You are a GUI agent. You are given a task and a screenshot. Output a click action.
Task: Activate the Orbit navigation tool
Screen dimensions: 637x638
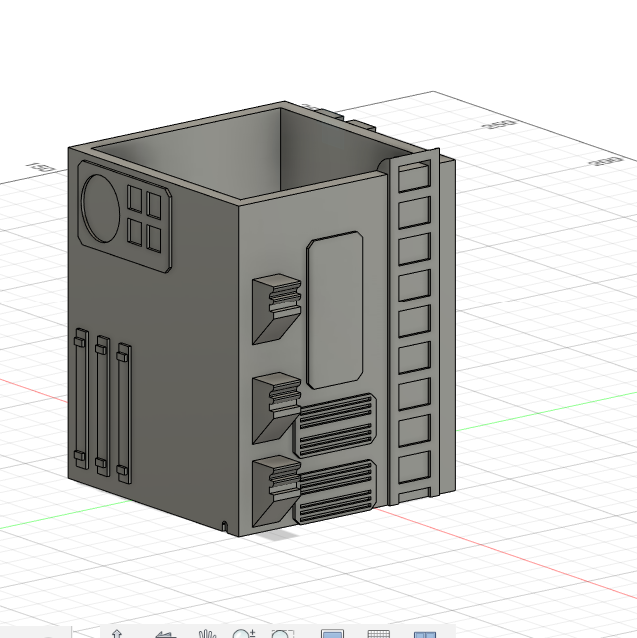click(x=117, y=634)
